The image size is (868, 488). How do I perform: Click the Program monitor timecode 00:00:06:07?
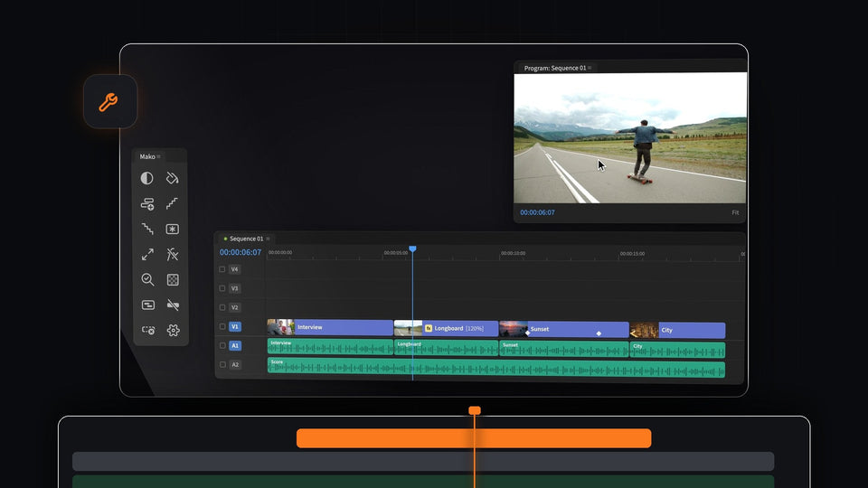coord(537,212)
